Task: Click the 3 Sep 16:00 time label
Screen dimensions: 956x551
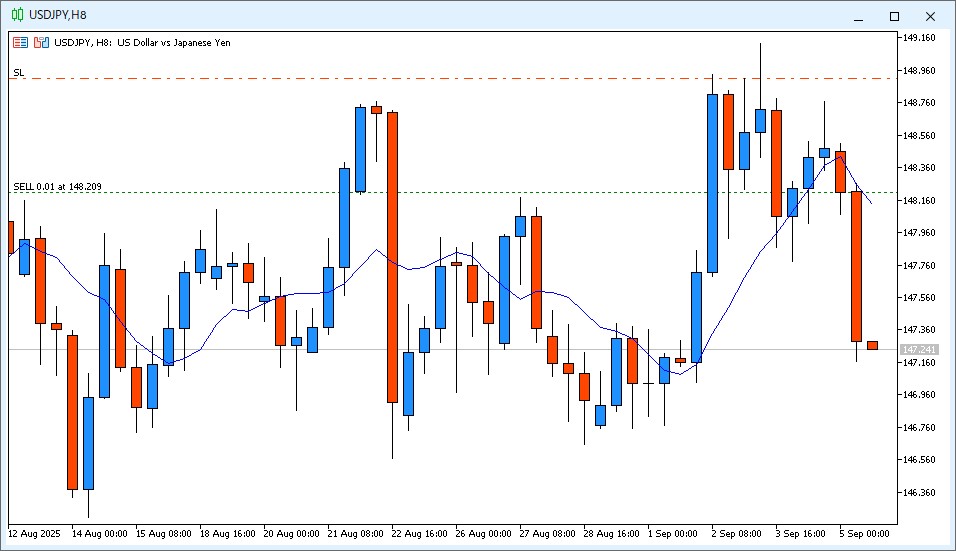Action: 801,534
